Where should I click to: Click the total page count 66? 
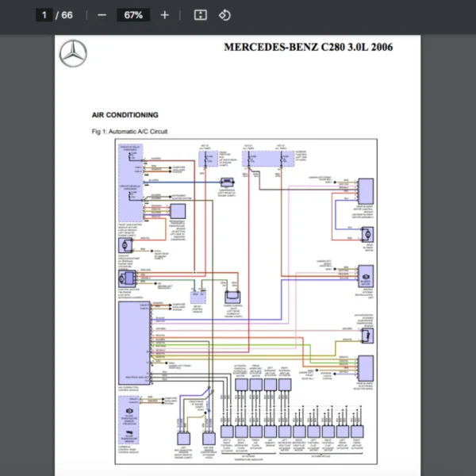(67, 15)
